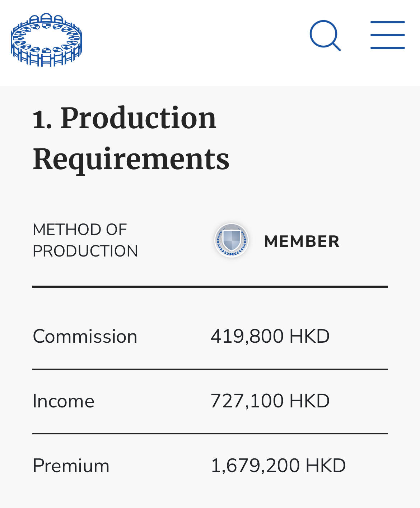Click the Production Requirements heading
This screenshot has width=420, height=508.
tap(131, 138)
